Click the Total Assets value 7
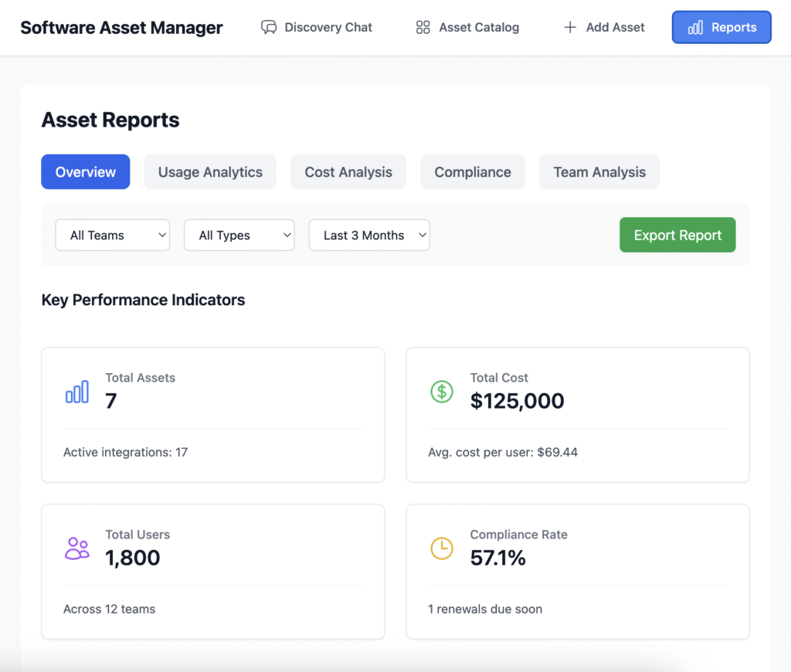This screenshot has height=672, width=791. tap(111, 401)
